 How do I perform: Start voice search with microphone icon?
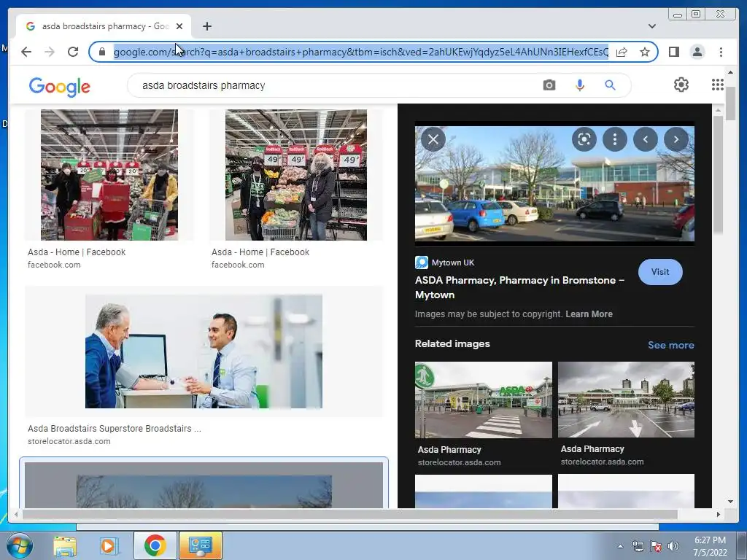[x=579, y=85]
